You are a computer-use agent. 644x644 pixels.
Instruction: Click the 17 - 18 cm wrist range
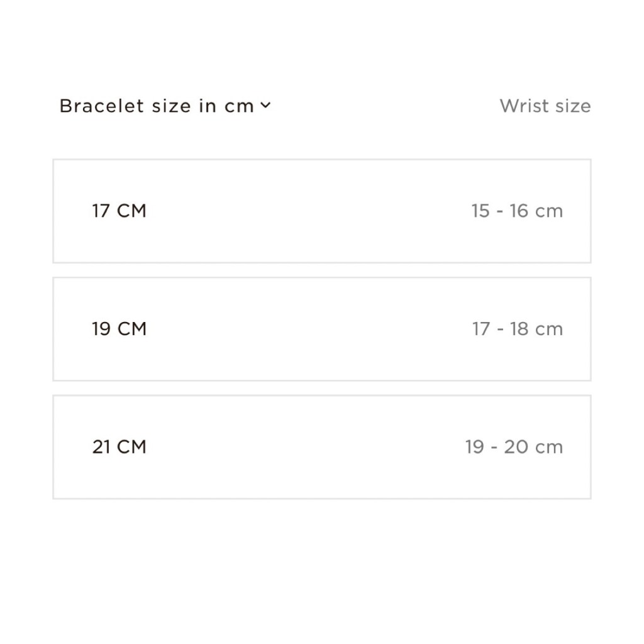point(517,329)
